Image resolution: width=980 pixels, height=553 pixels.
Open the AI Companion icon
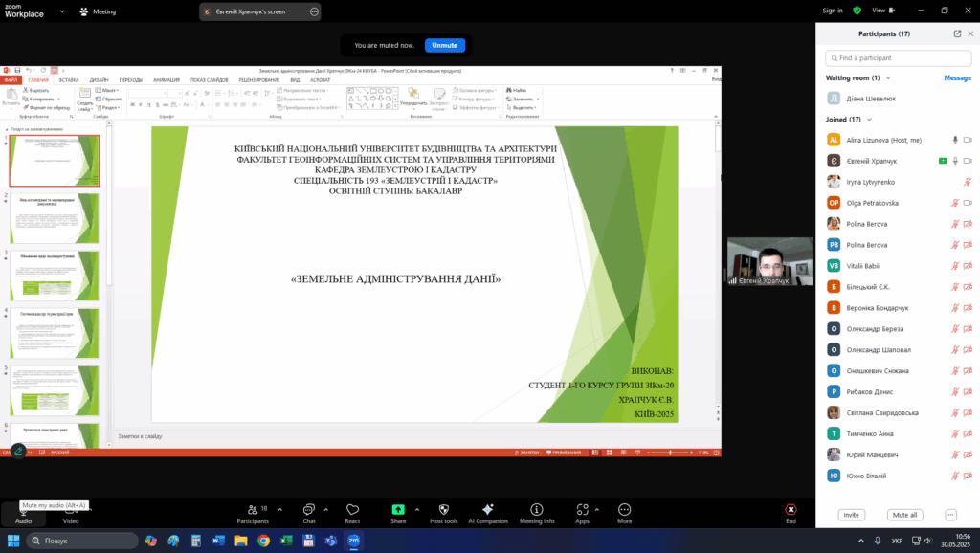tap(488, 510)
